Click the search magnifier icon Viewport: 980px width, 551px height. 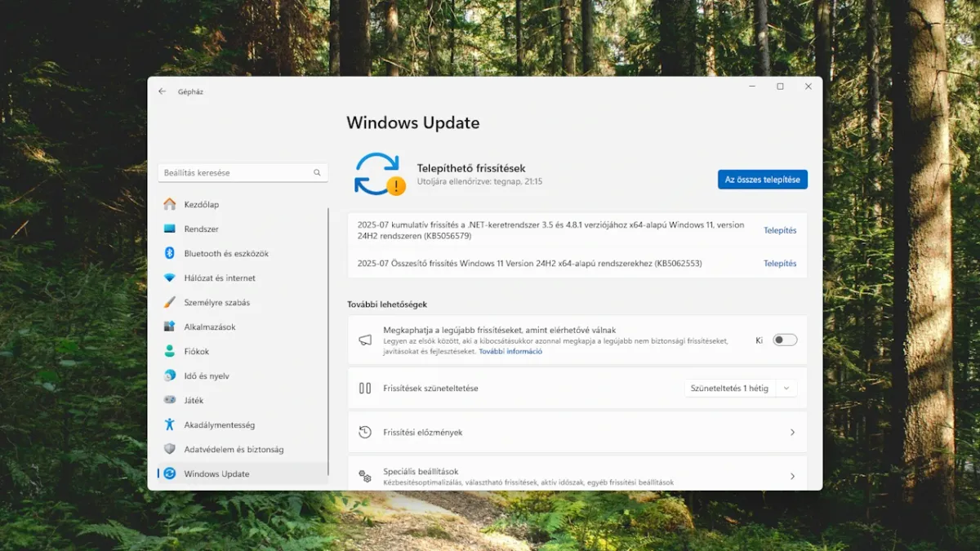317,173
